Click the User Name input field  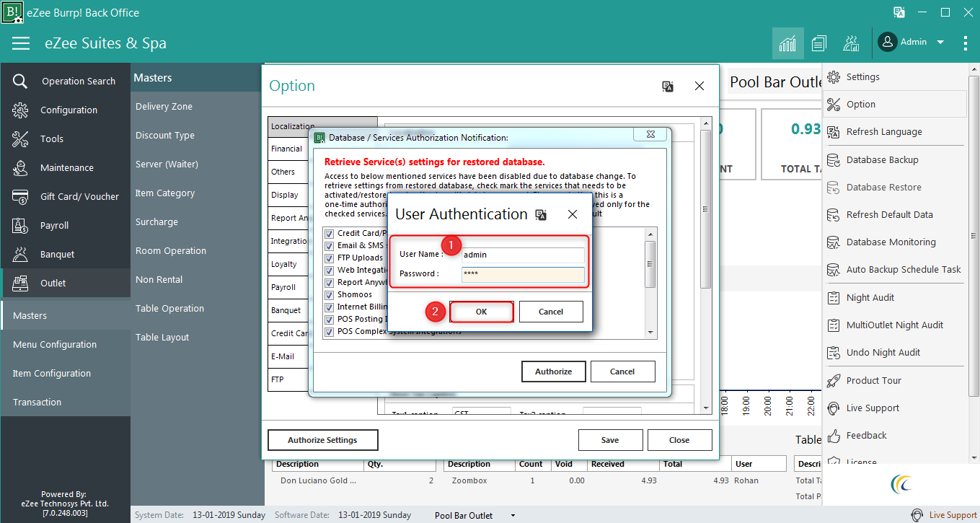click(x=523, y=255)
